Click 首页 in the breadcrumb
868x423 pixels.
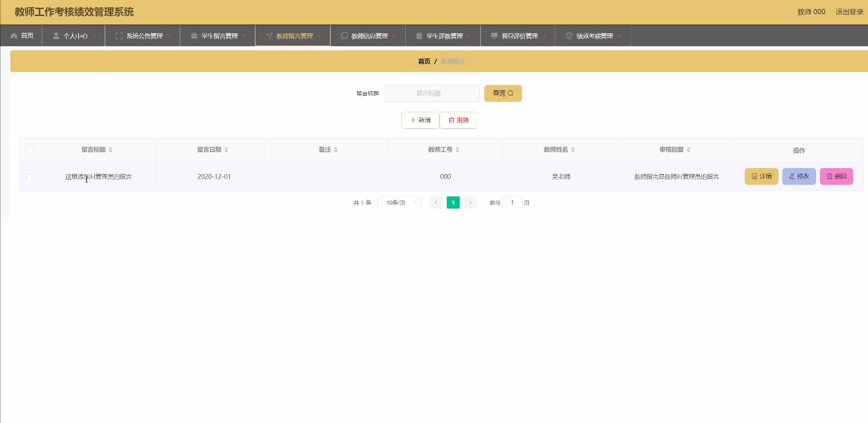click(424, 62)
